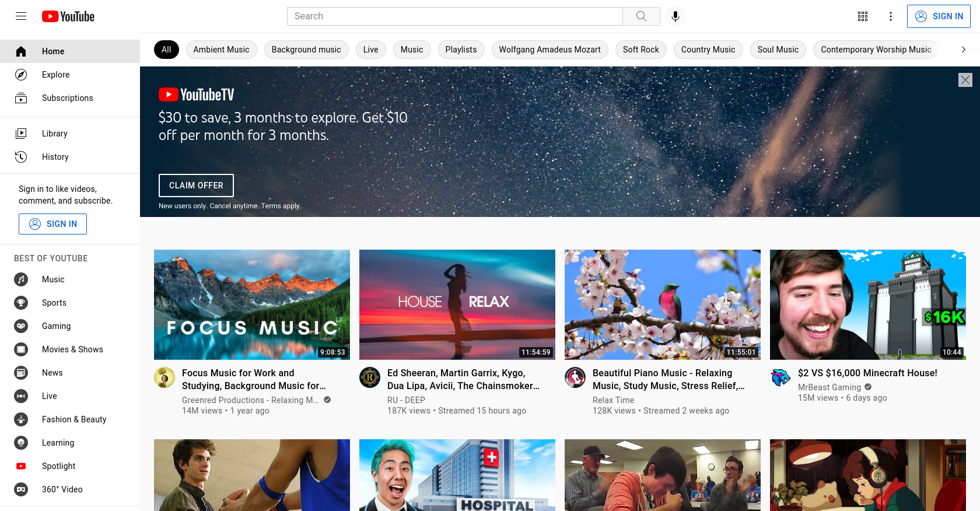The image size is (980, 511).
Task: Open History in sidebar
Action: tap(70, 157)
